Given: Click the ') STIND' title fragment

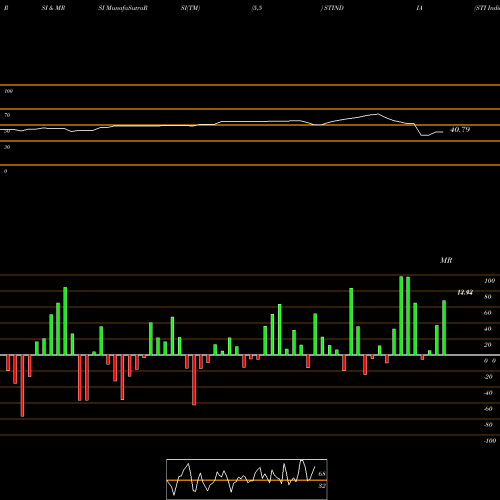Looking at the screenshot, I should coord(332,8).
